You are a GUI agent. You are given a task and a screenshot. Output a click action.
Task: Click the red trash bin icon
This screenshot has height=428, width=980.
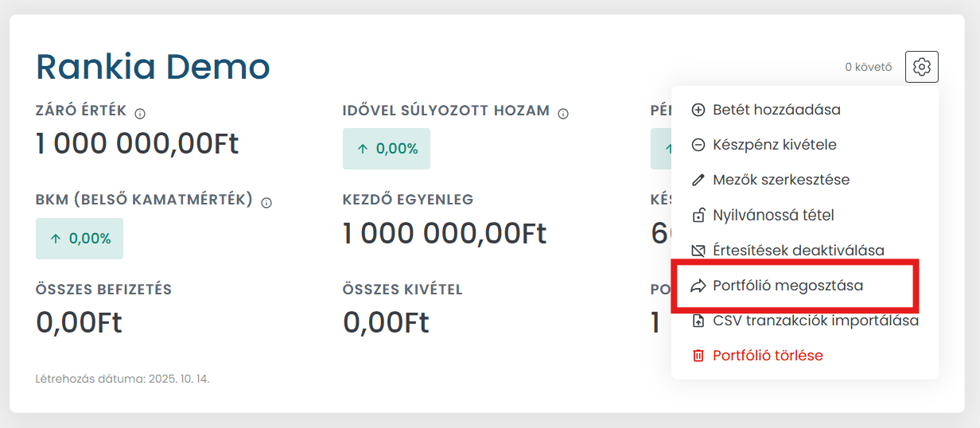point(698,356)
